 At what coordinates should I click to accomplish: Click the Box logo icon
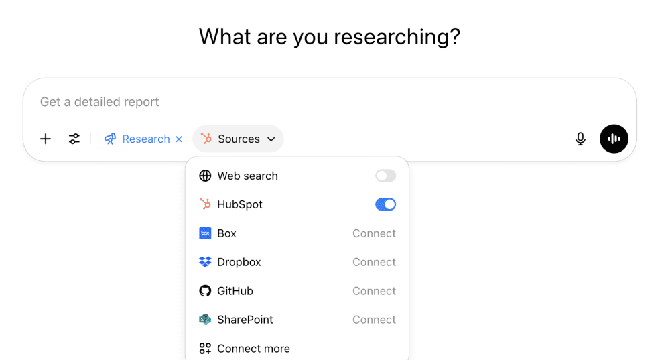(x=205, y=233)
